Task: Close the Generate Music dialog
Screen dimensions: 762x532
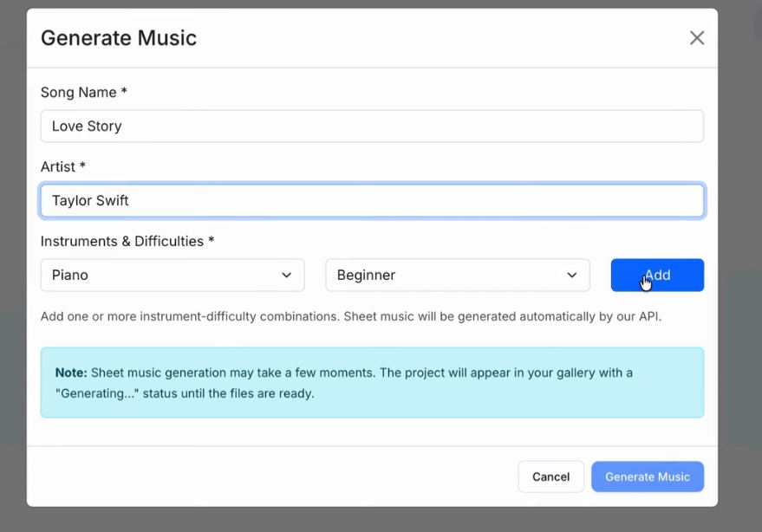Action: click(x=697, y=38)
